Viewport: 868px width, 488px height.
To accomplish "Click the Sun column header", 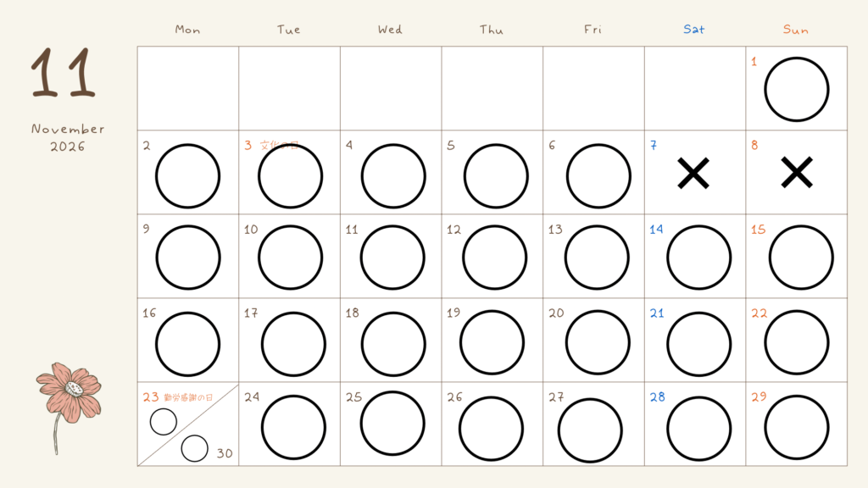I will [795, 30].
